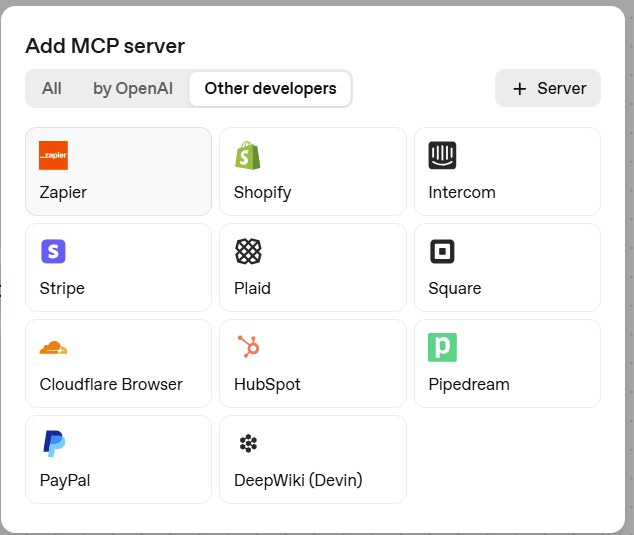The height and width of the screenshot is (535, 634).
Task: Click the green Pipedream p icon
Action: click(x=442, y=347)
